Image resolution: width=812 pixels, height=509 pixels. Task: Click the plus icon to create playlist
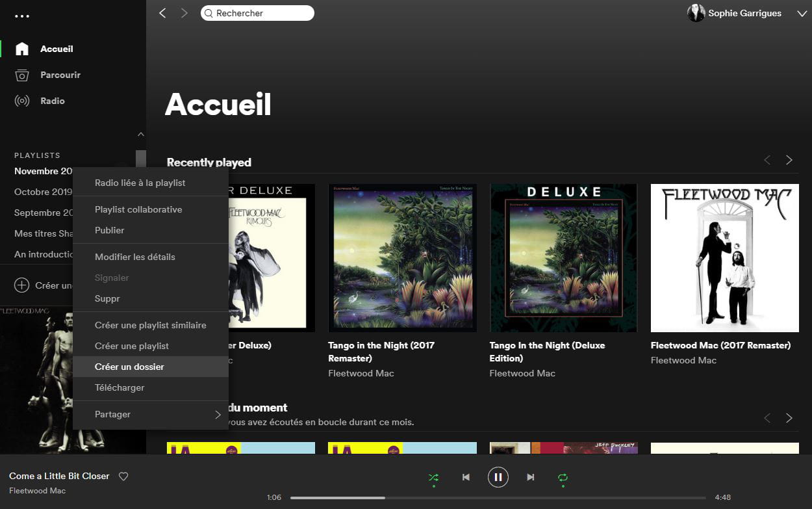coord(22,285)
